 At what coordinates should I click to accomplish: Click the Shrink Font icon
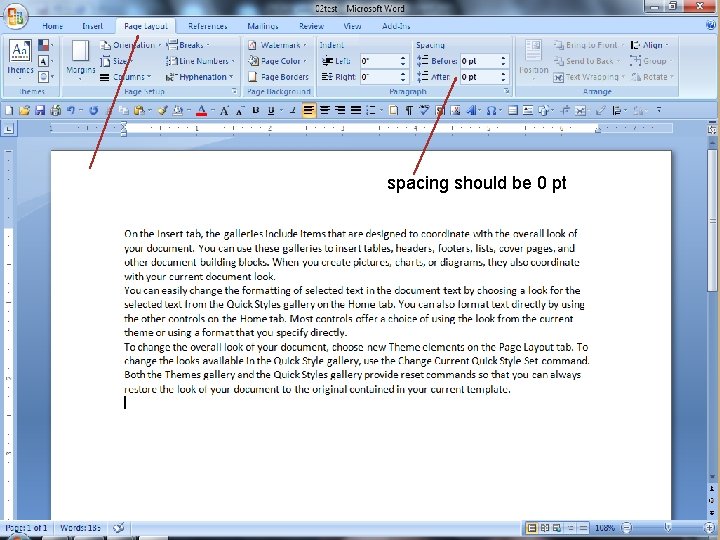click(x=240, y=111)
